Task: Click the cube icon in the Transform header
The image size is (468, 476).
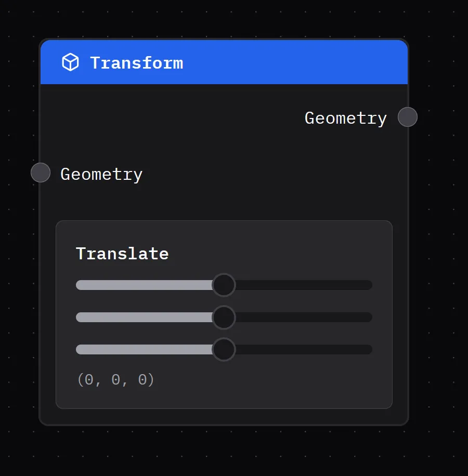Action: click(70, 62)
